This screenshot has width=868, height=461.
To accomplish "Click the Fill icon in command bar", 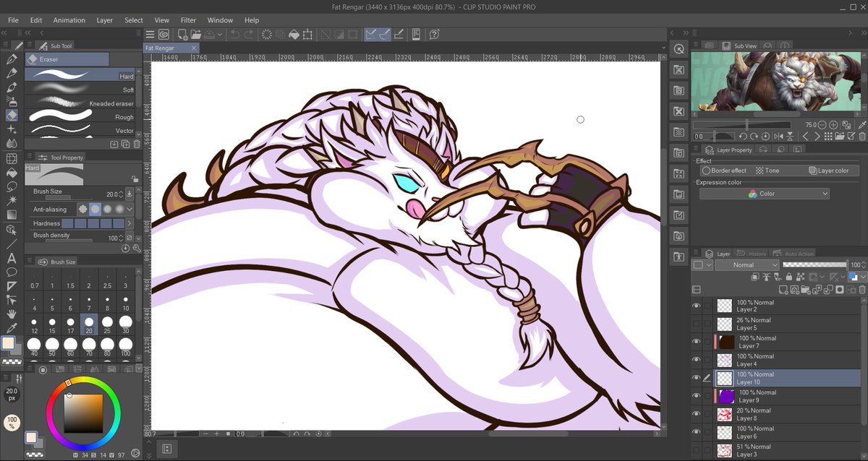I will pyautogui.click(x=294, y=34).
